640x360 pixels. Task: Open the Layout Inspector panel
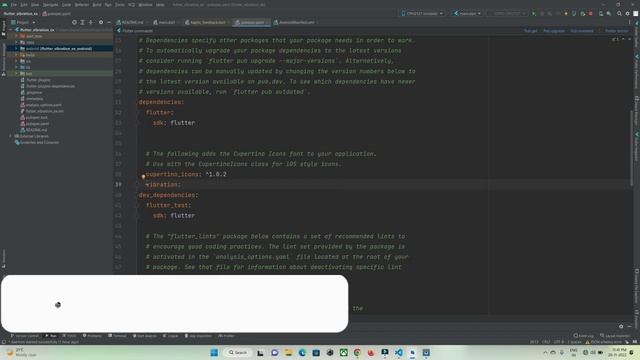(615, 336)
